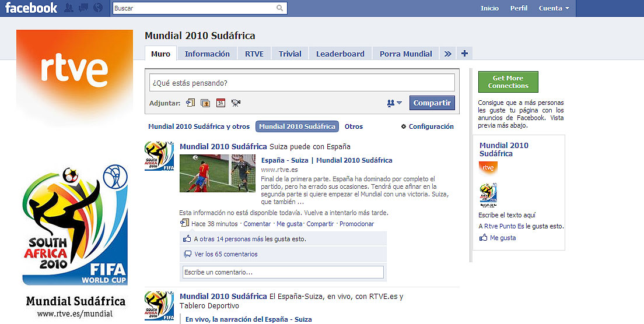
Task: Attach a photo to the post
Action: pyautogui.click(x=205, y=103)
